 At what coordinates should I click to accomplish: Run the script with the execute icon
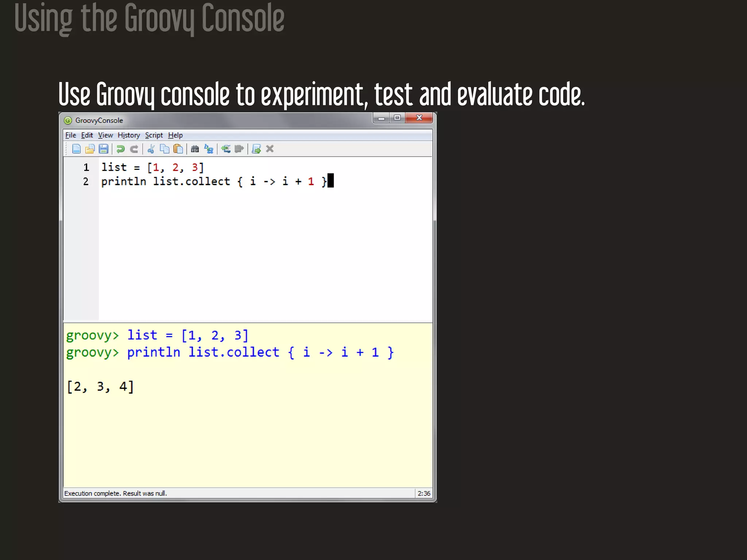[x=256, y=149]
